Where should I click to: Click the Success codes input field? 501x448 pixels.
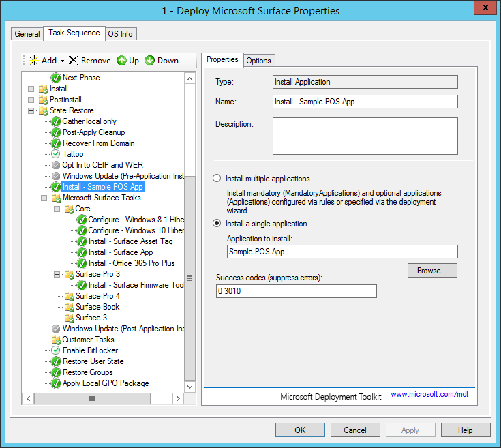(296, 291)
